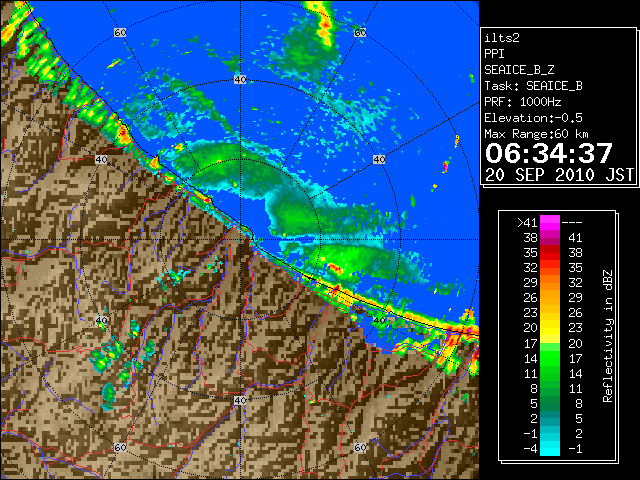Select the 'Task: SEAICE_B' line

click(x=533, y=86)
